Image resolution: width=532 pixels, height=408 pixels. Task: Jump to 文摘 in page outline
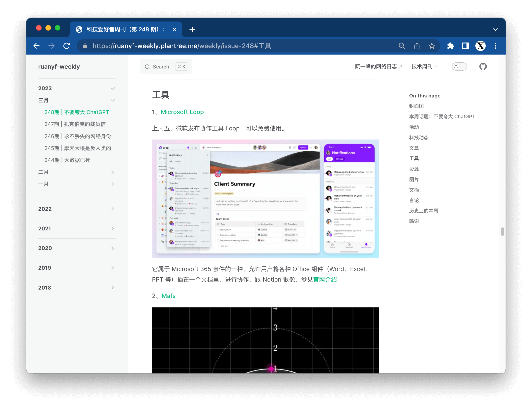(414, 190)
